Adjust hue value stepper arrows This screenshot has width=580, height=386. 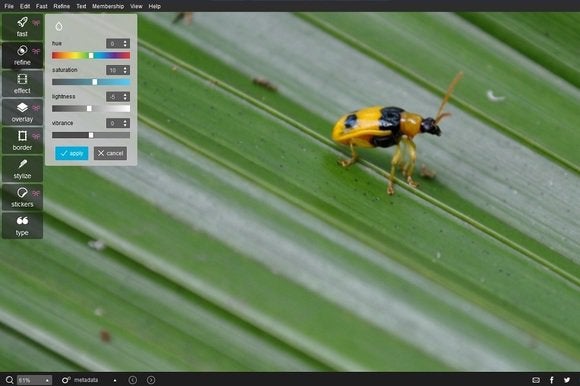(125, 44)
